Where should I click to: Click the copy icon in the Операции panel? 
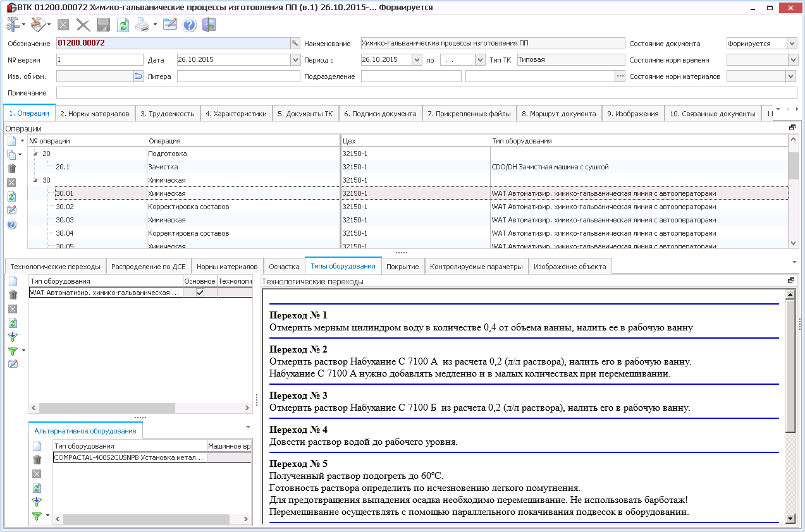pyautogui.click(x=11, y=154)
